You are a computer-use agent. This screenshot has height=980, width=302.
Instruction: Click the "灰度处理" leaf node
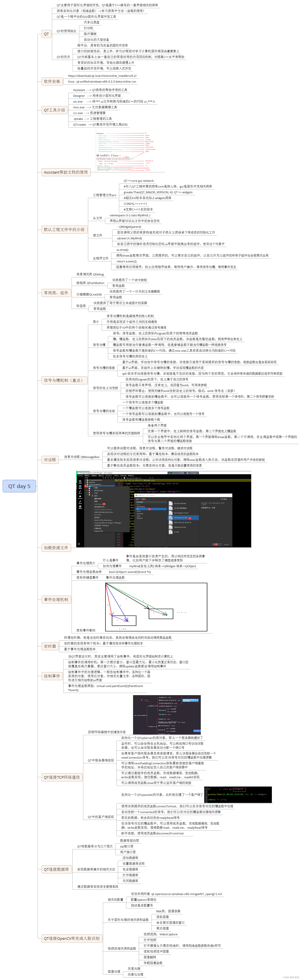coord(134,969)
